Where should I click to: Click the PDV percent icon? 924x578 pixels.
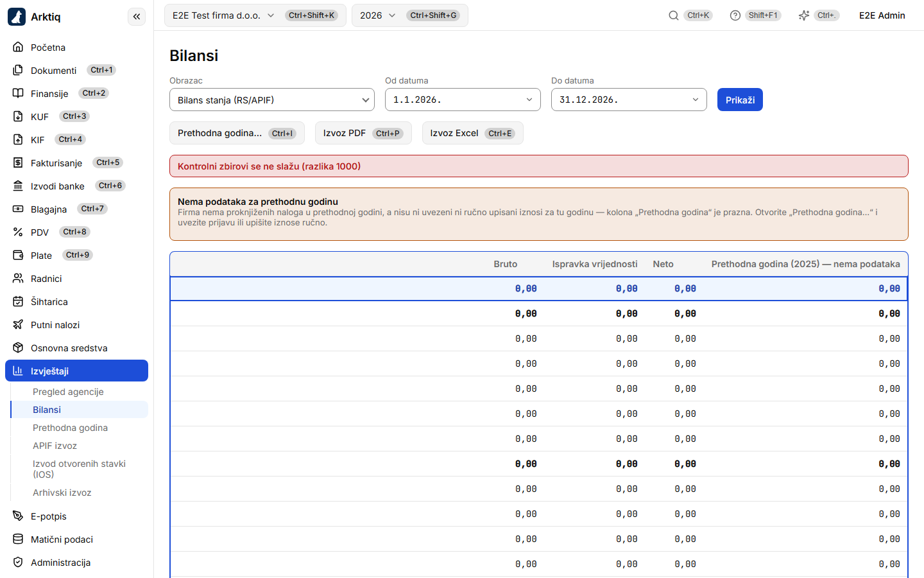click(18, 232)
